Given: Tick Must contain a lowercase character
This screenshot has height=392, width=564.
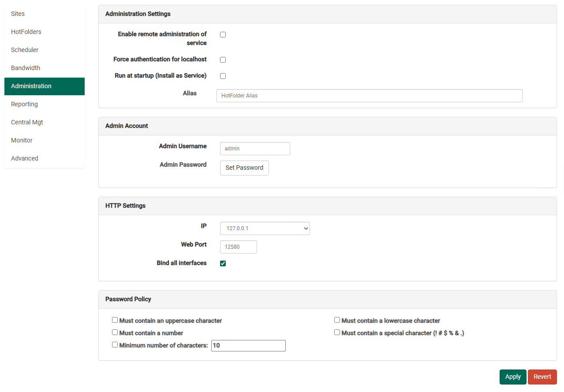Looking at the screenshot, I should point(337,320).
